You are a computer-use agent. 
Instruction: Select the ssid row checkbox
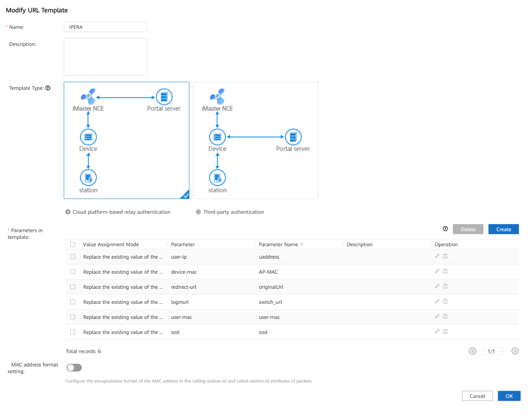73,332
